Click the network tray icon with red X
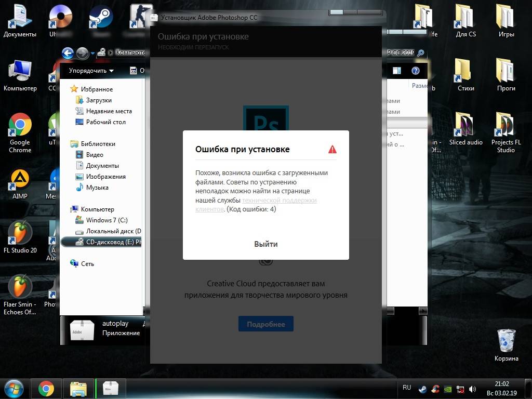Image resolution: width=532 pixels, height=399 pixels. click(460, 389)
